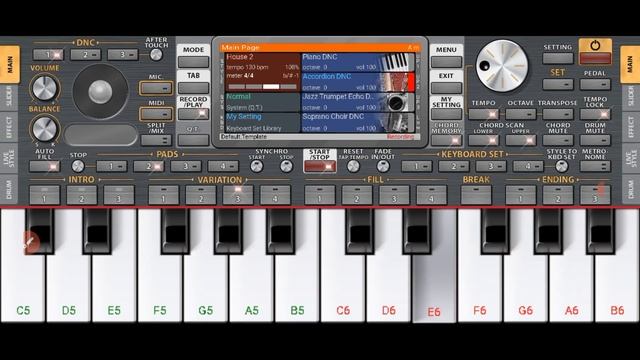Screen dimensions: 640x360
Task: Trigger Pad 3
Action: click(x=186, y=166)
